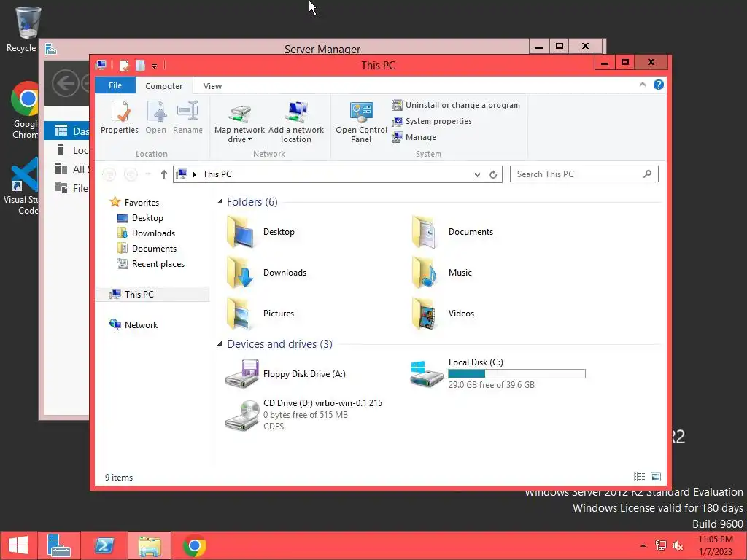Select the Desktop folder icon in Folders

(x=241, y=233)
